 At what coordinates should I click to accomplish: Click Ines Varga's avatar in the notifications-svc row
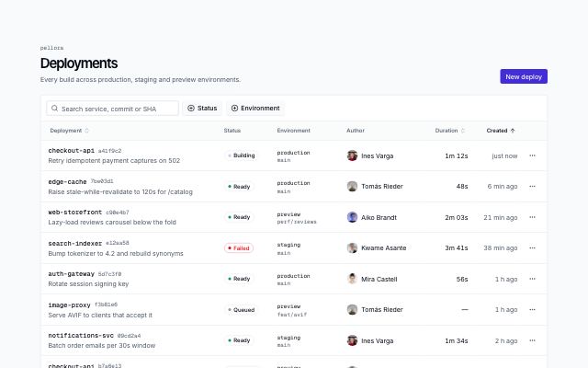pos(352,340)
